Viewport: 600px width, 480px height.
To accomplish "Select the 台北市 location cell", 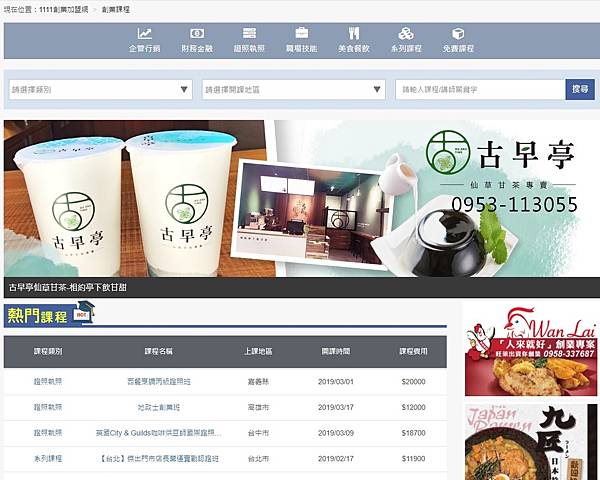I will [258, 459].
